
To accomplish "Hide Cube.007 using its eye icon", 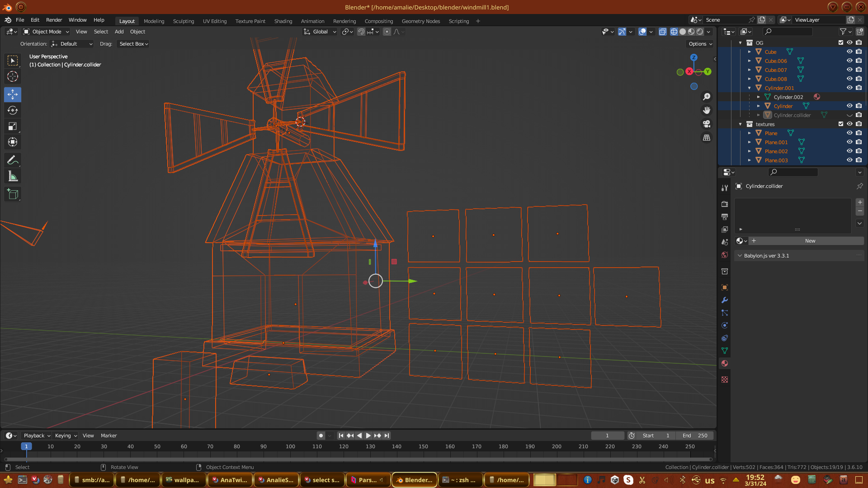I will 849,70.
